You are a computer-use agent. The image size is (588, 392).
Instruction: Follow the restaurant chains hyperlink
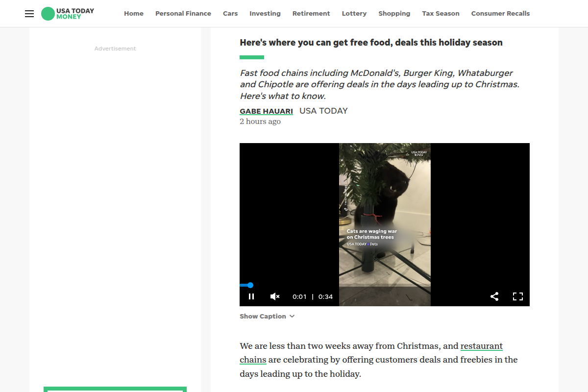click(481, 346)
